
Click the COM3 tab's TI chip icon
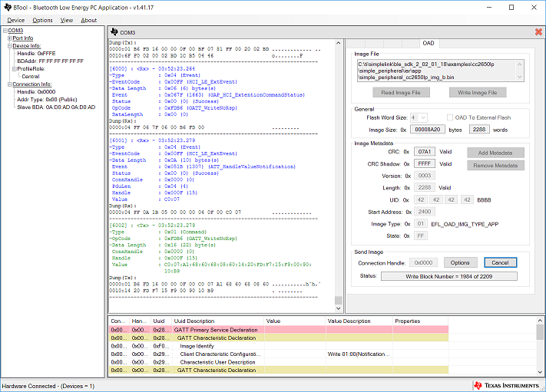click(114, 32)
